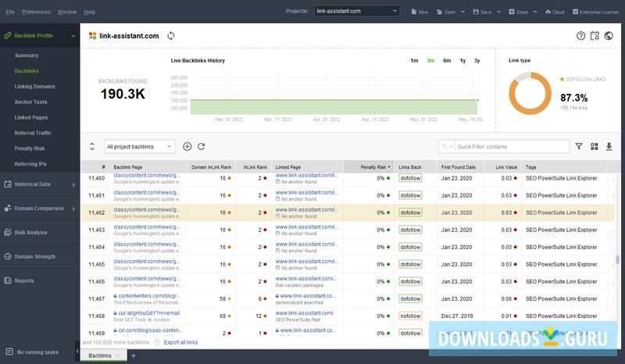Select the 6m time range option
The image size is (625, 364).
click(x=446, y=61)
